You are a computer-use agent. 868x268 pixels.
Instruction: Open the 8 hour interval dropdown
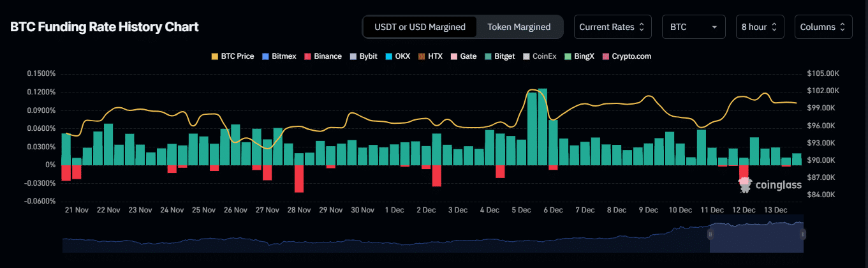coord(759,27)
